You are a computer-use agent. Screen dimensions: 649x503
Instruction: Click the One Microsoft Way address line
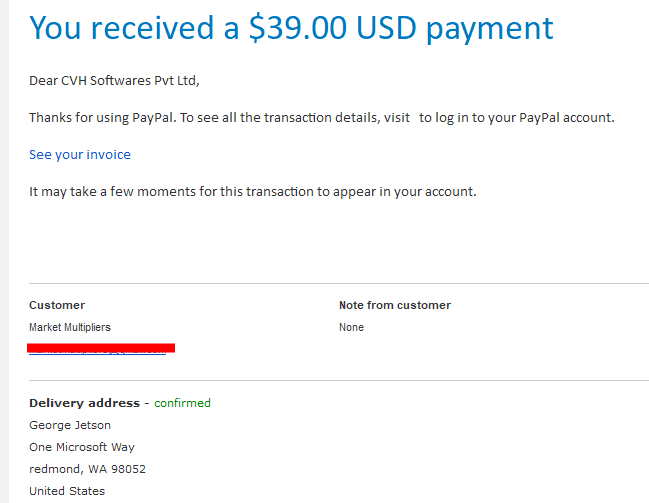pyautogui.click(x=82, y=447)
